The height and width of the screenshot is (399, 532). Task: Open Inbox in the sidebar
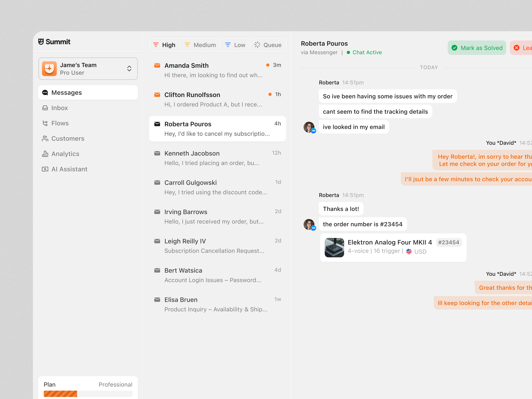click(x=88, y=108)
